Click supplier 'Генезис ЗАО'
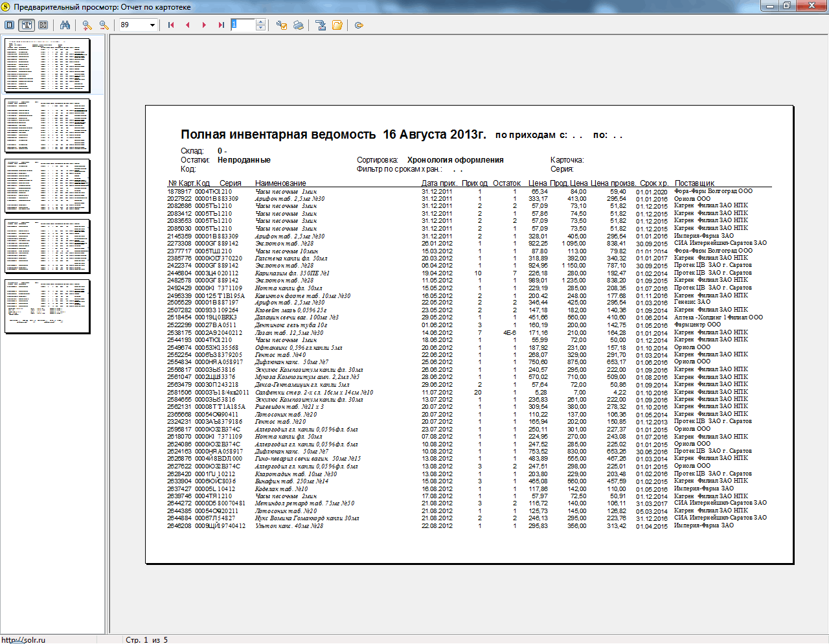Viewport: 829px width, 644px height. [x=692, y=302]
